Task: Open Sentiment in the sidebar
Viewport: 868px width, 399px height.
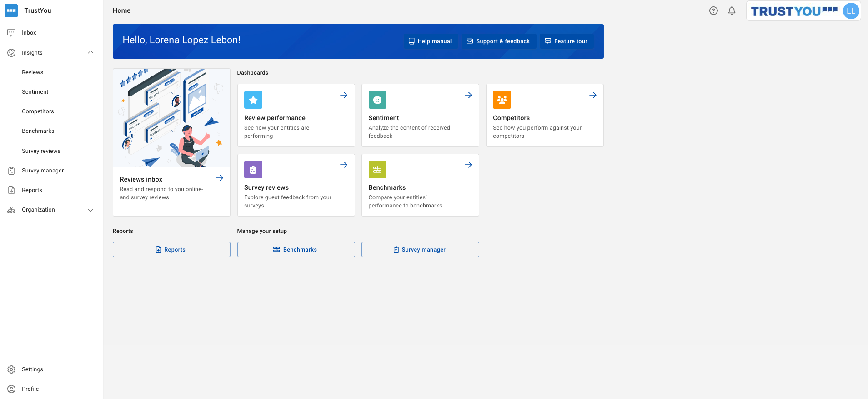Action: click(x=35, y=92)
